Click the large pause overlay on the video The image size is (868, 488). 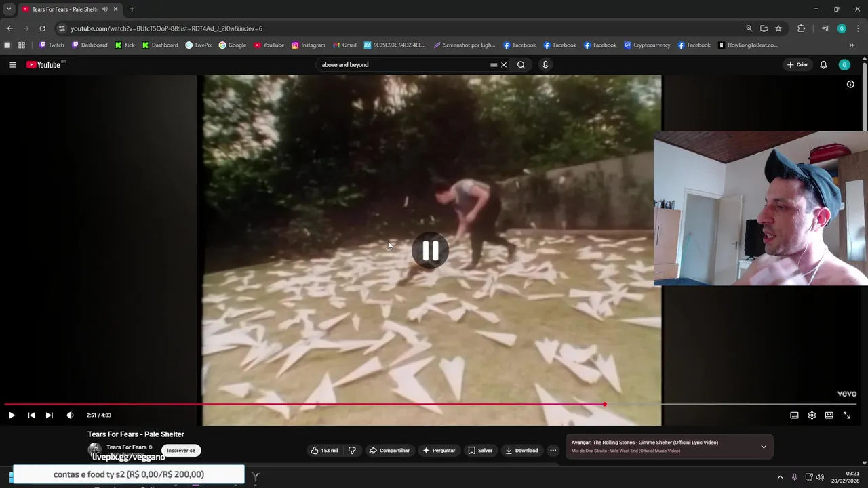coord(431,251)
